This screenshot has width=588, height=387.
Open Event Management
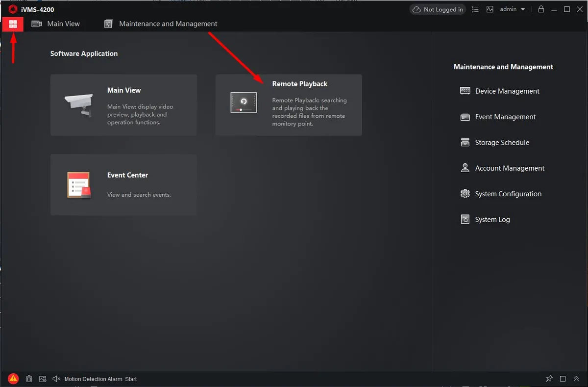(498, 117)
